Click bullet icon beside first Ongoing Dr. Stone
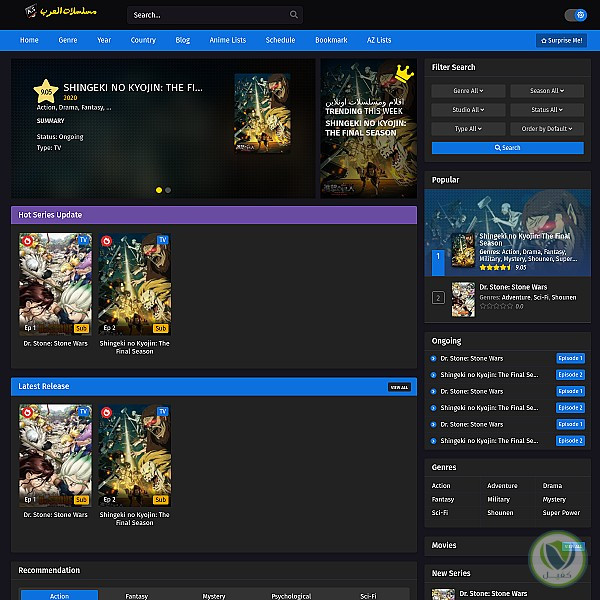The image size is (600, 600). 433,359
